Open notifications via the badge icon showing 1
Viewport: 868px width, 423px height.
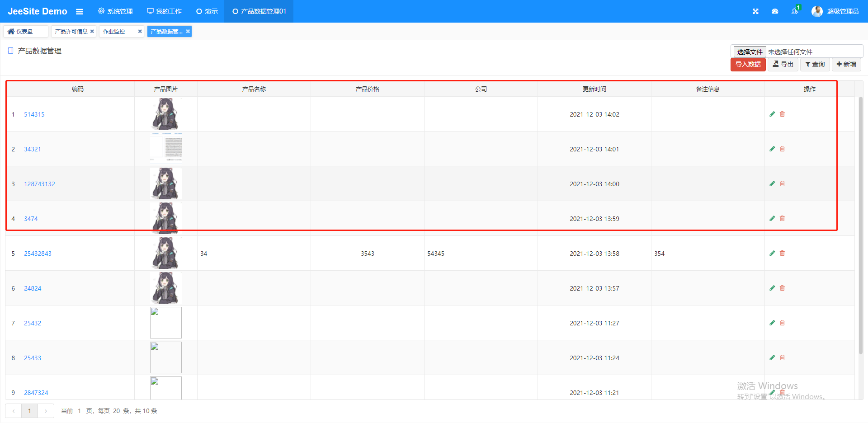pyautogui.click(x=795, y=11)
